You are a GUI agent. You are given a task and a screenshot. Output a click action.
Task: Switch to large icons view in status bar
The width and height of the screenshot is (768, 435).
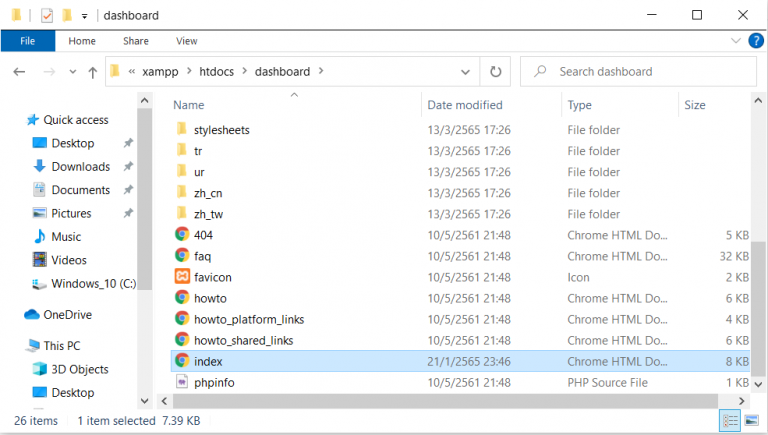click(751, 421)
